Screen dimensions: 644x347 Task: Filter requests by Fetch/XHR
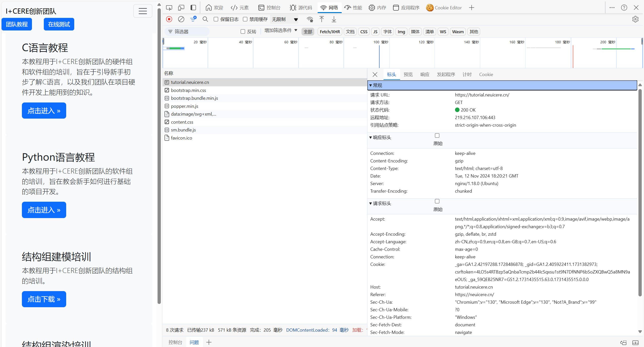tap(330, 31)
